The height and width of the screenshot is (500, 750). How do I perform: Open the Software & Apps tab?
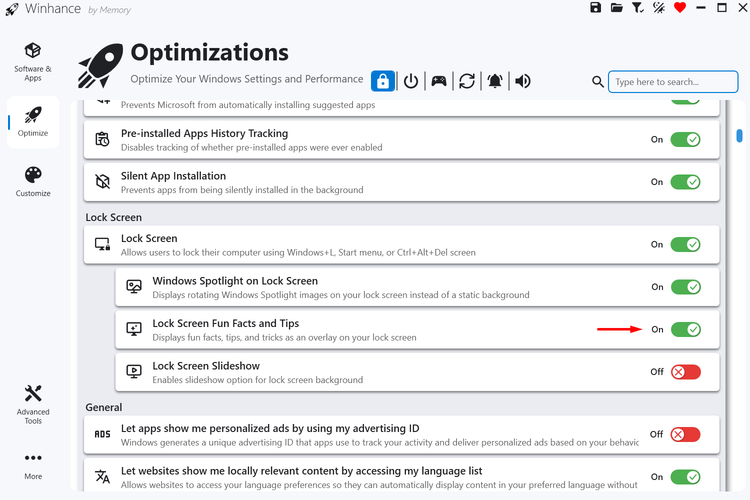(33, 60)
